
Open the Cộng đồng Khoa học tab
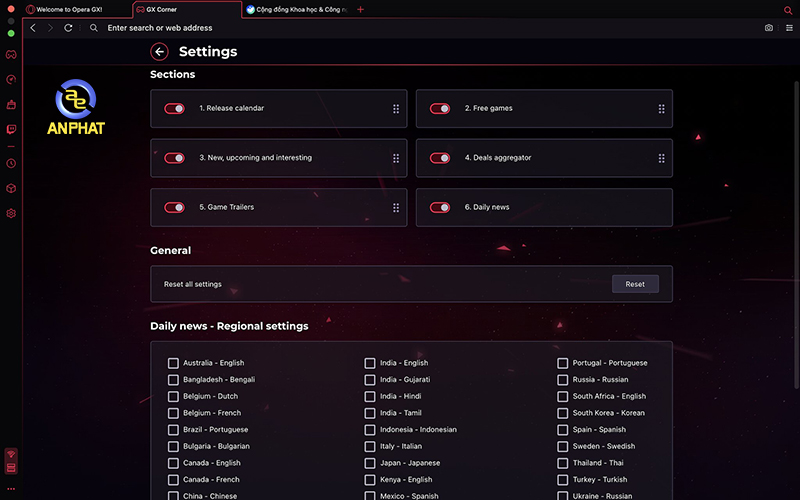point(295,9)
